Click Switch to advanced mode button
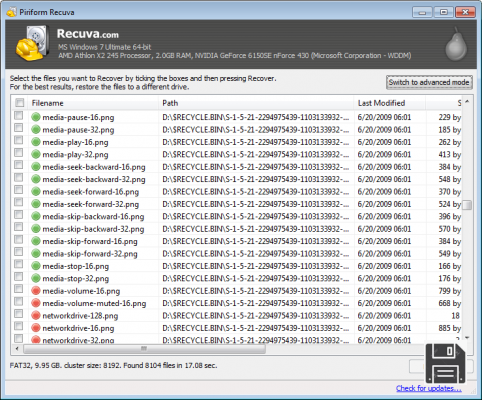Image resolution: width=482 pixels, height=400 pixels. point(429,82)
